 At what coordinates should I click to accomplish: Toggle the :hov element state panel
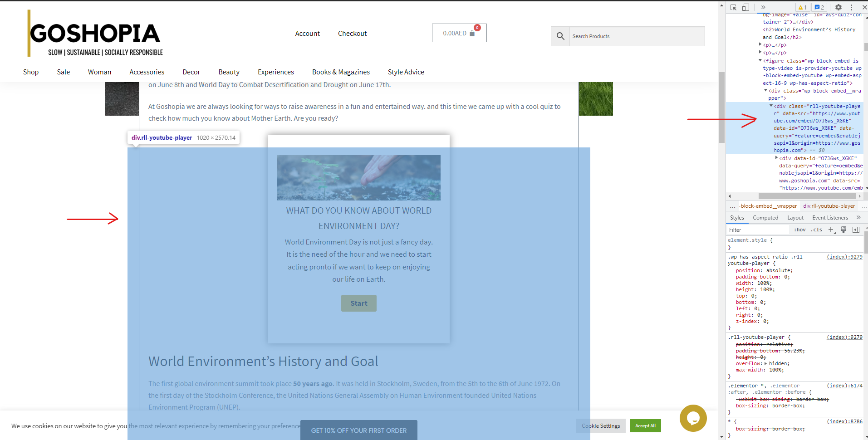point(800,230)
